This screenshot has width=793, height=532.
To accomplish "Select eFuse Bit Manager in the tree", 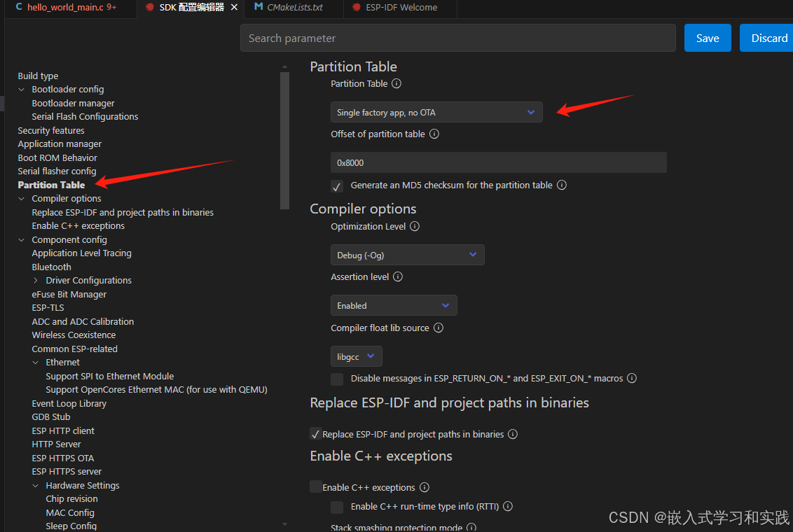I will (69, 294).
